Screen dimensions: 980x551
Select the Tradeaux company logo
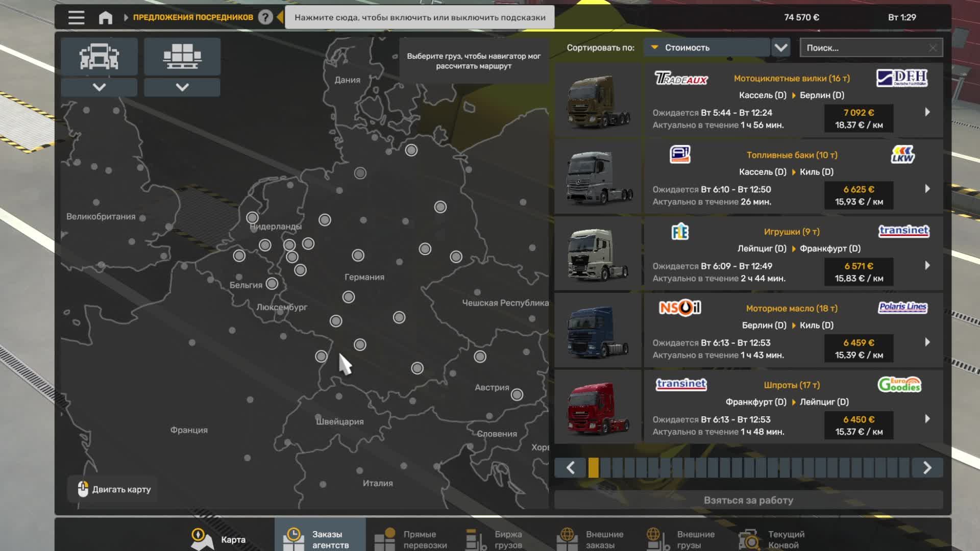tap(681, 78)
